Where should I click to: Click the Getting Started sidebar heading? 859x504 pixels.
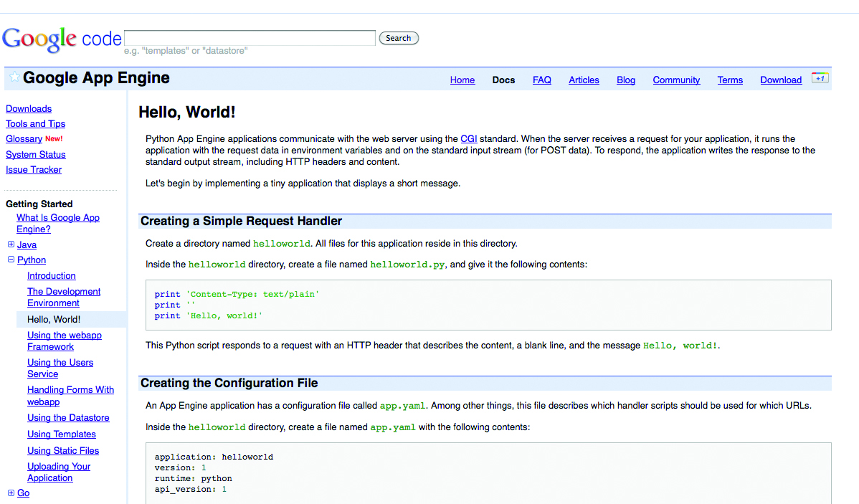(39, 204)
